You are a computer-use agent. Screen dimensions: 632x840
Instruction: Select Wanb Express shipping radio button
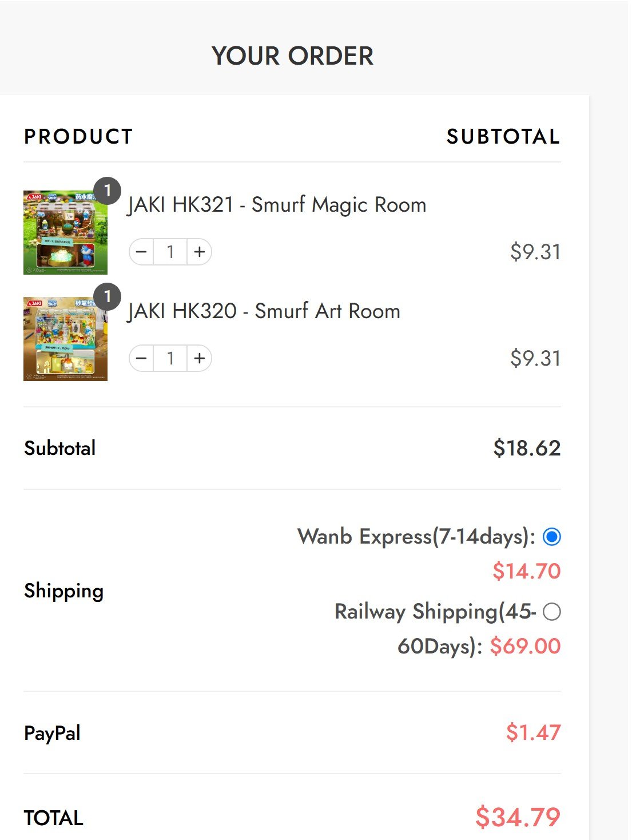click(552, 537)
